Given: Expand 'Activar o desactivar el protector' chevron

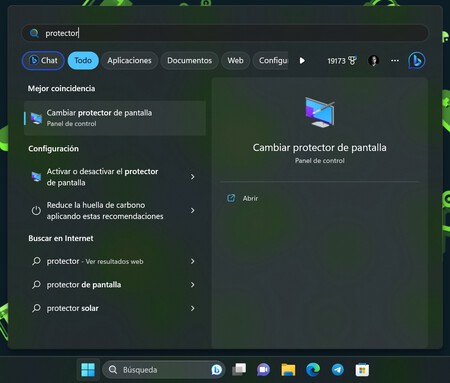Looking at the screenshot, I should [192, 177].
